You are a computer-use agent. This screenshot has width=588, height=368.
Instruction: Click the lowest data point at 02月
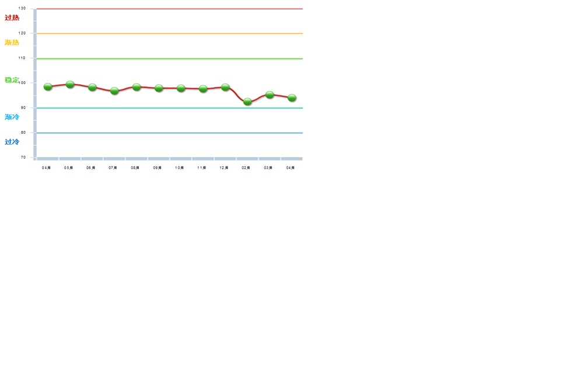(x=247, y=102)
